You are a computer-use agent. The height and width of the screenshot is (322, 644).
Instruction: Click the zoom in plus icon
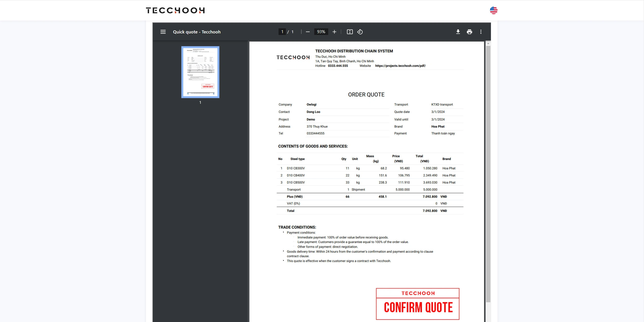(x=334, y=32)
